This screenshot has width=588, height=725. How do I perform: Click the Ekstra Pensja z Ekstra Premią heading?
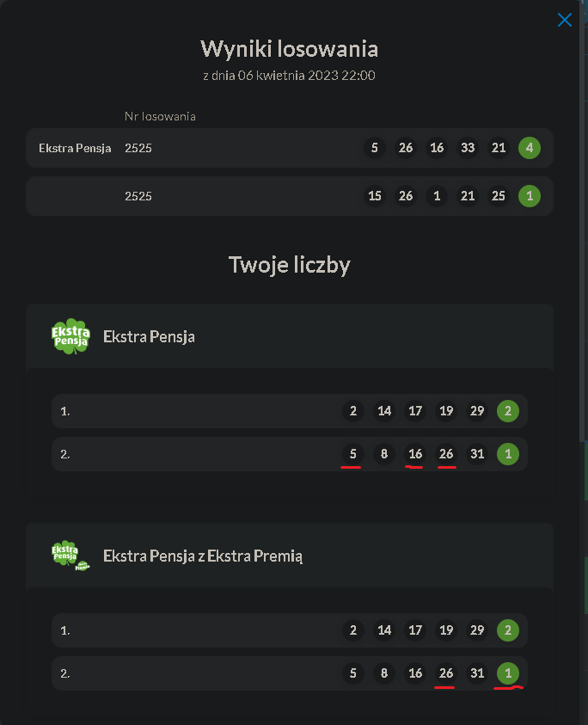(203, 556)
